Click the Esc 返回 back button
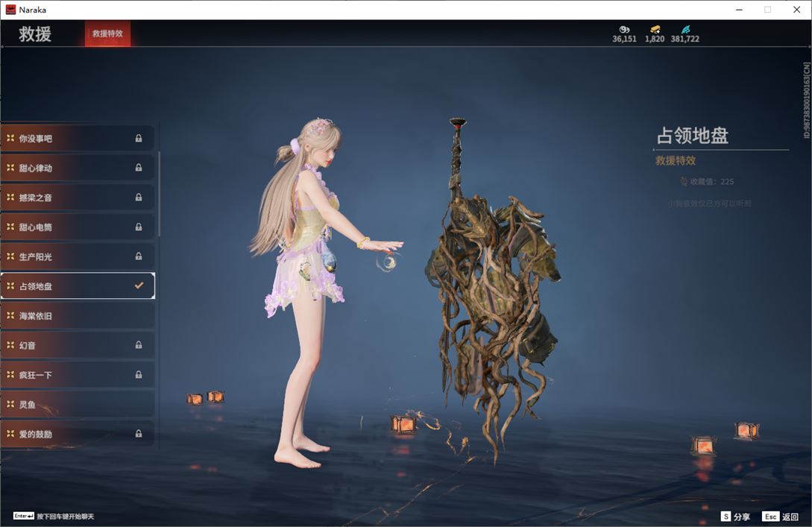812x527 pixels. [x=780, y=516]
